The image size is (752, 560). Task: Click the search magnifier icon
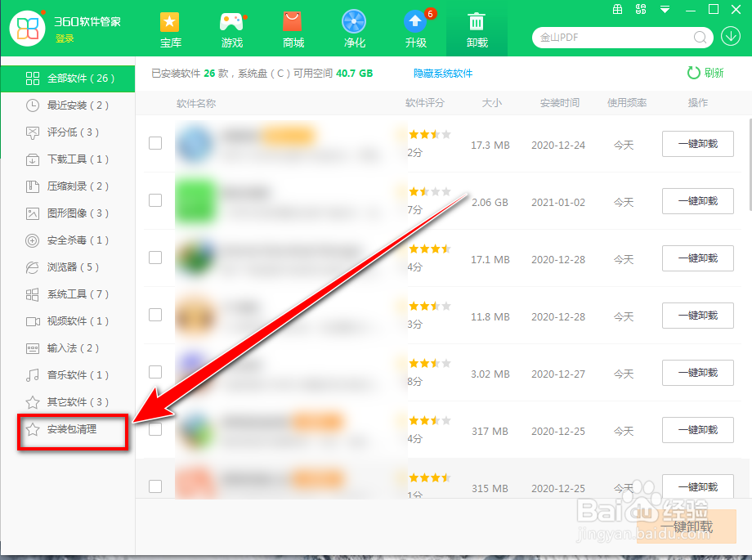[x=699, y=38]
